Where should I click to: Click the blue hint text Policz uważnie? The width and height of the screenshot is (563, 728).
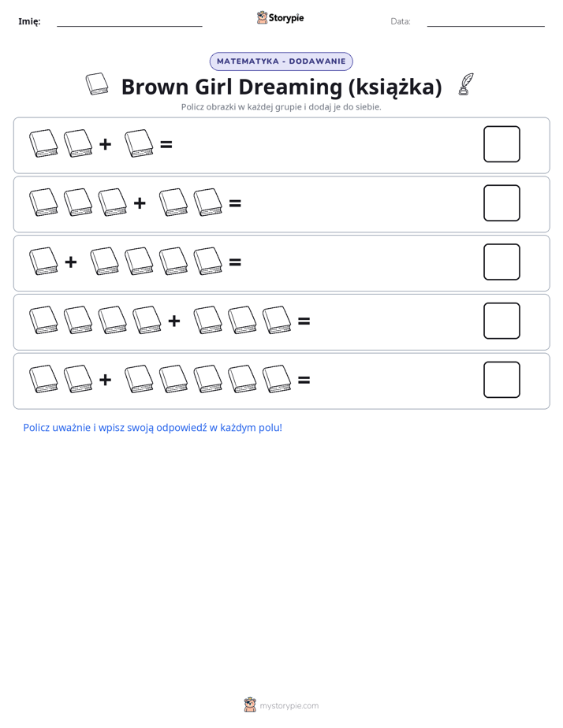click(x=153, y=428)
